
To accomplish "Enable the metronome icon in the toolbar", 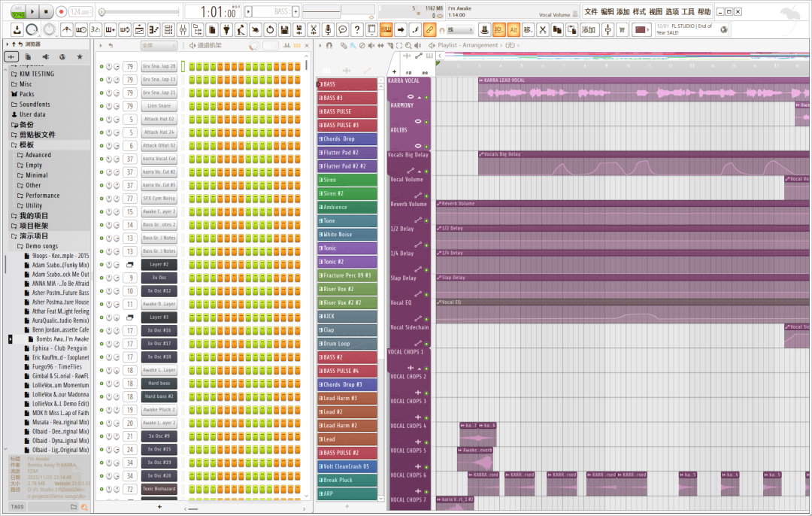I will pos(65,29).
